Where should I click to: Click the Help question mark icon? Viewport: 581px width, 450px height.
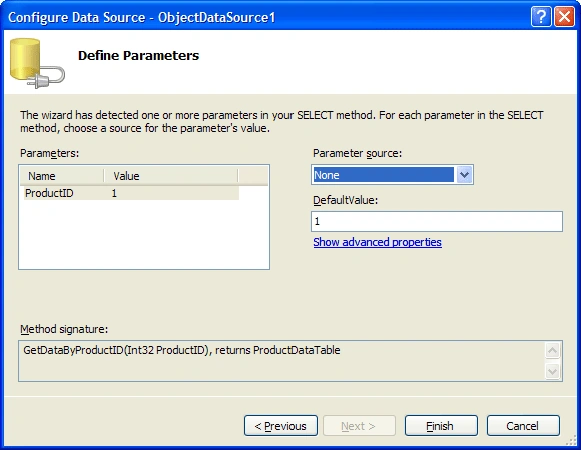pos(541,17)
